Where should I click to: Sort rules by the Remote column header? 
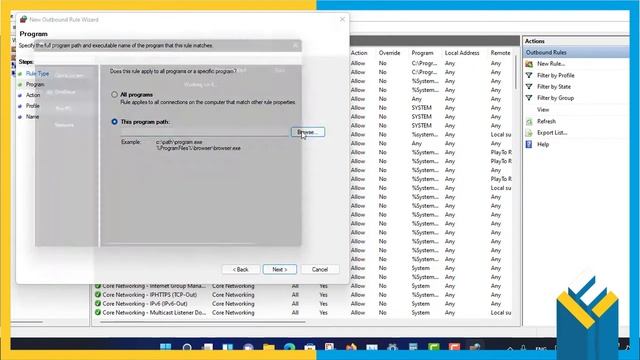(x=500, y=53)
